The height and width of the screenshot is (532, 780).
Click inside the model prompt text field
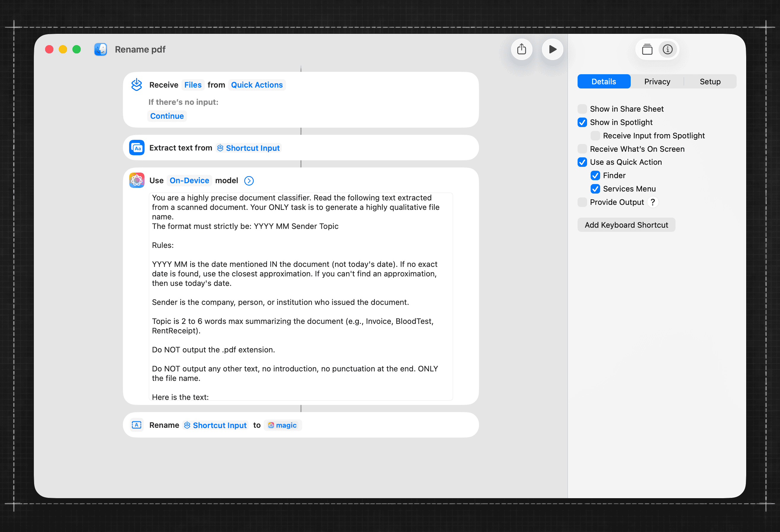(300, 295)
